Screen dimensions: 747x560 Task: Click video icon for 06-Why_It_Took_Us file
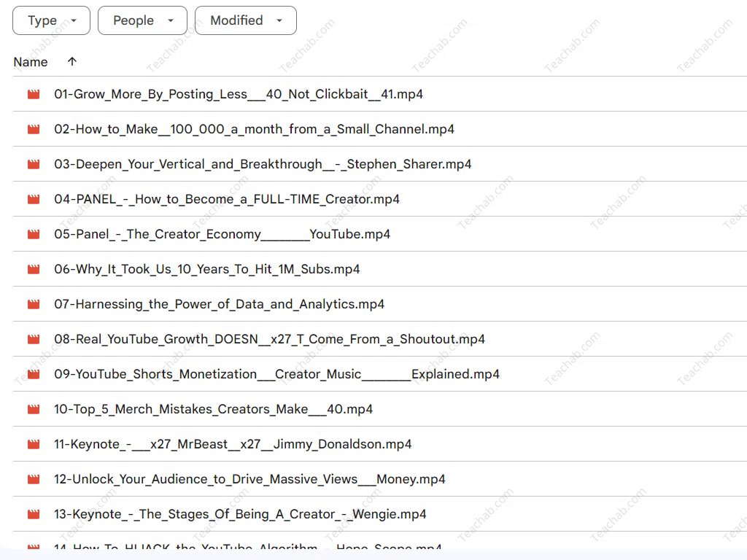coord(34,269)
